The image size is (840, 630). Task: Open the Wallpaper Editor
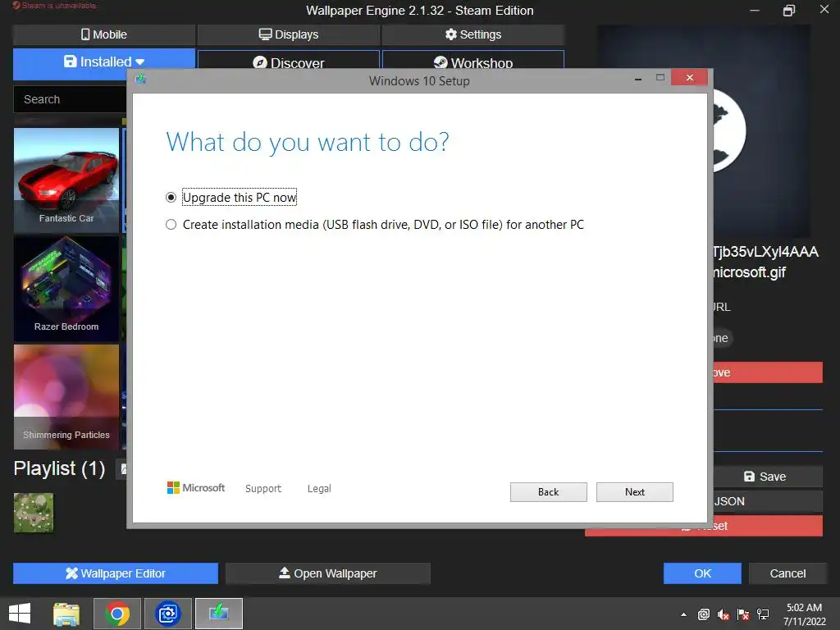(116, 573)
